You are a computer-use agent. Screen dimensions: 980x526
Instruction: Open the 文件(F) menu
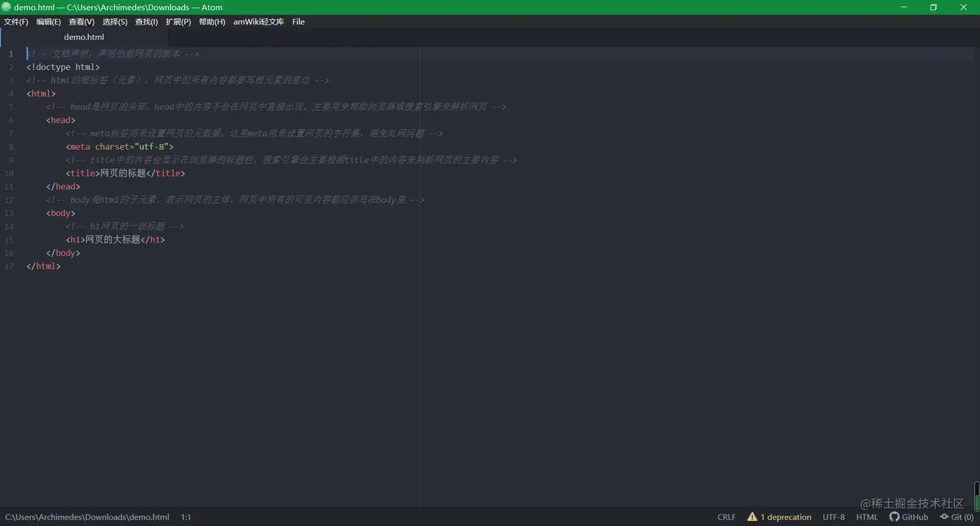pos(16,22)
